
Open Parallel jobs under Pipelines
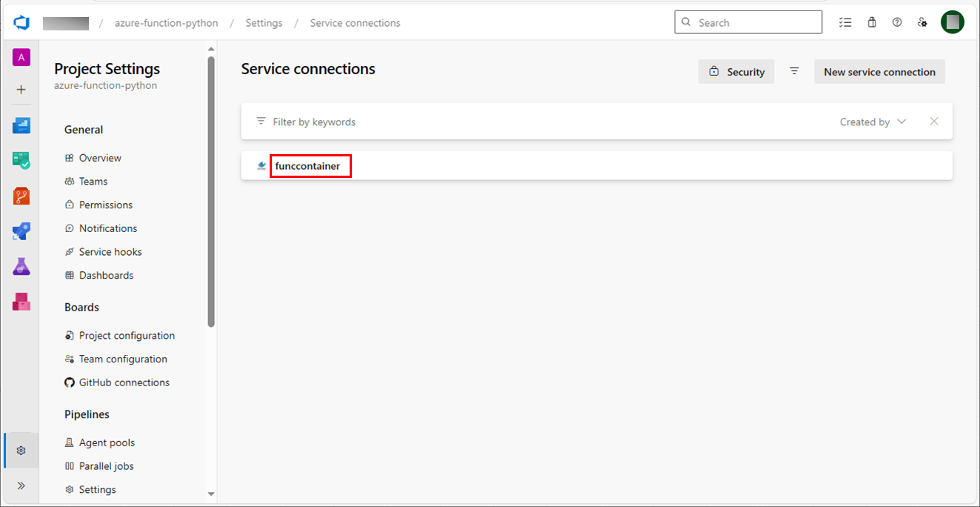99,466
